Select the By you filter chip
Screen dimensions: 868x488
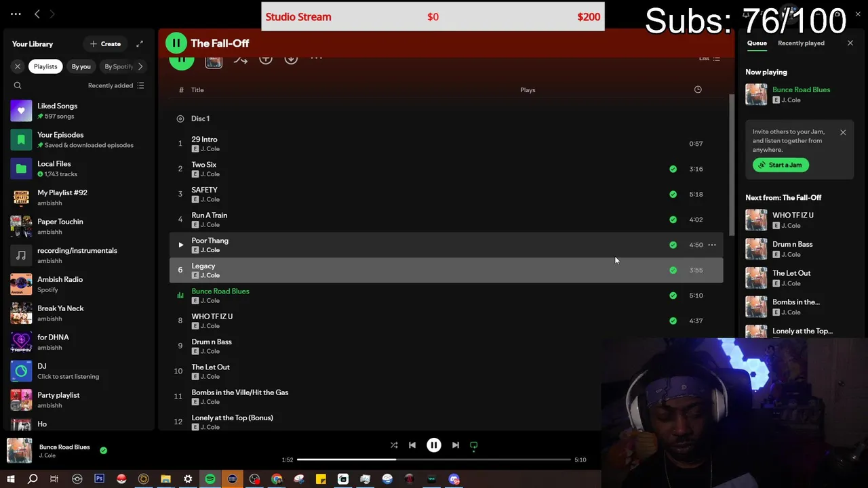point(81,66)
